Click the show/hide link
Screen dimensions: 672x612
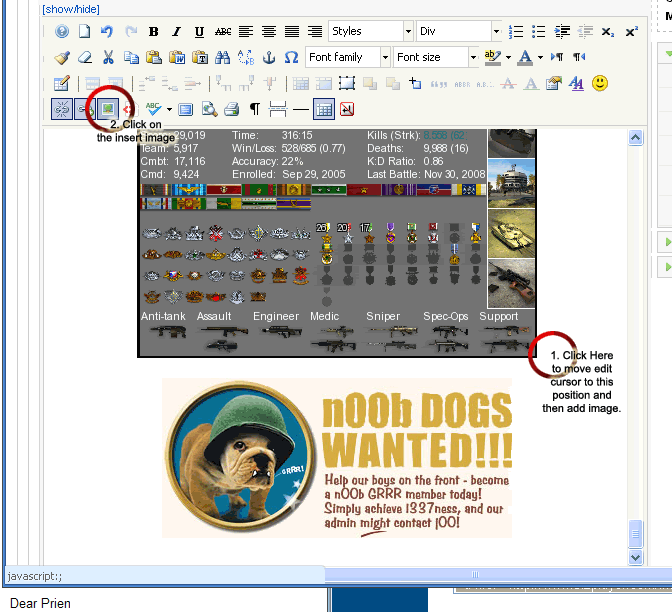[71, 9]
